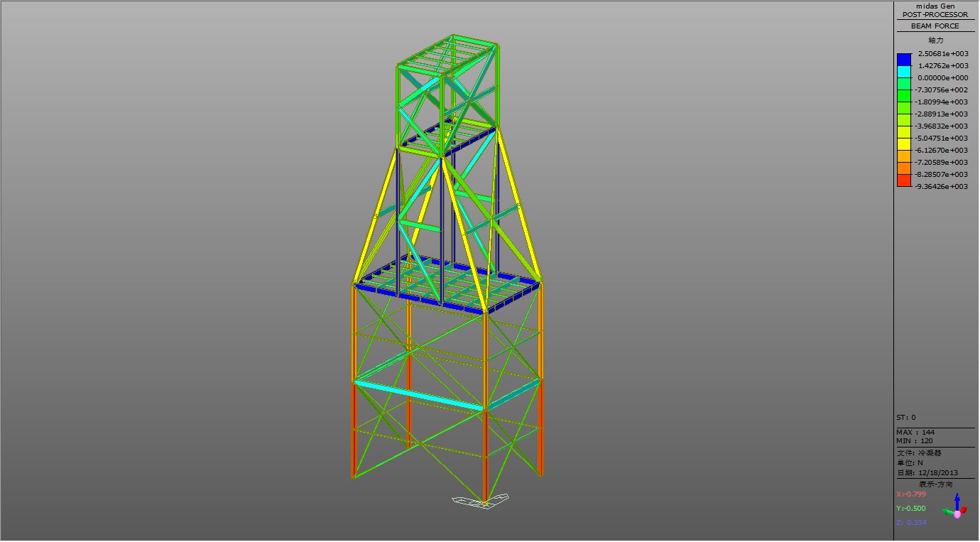Click the MIN : 120 element label
Image resolution: width=980 pixels, height=542 pixels.
[x=915, y=441]
